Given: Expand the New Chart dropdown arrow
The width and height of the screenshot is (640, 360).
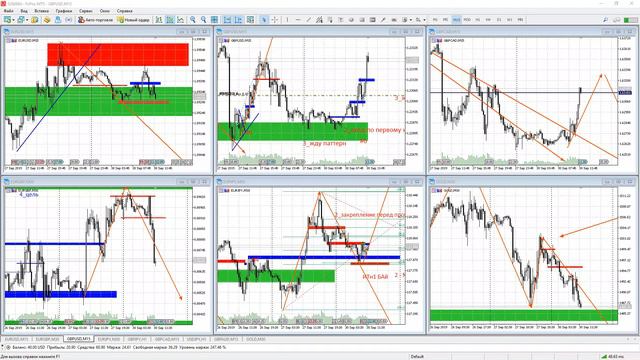Looking at the screenshot, I should [13, 20].
